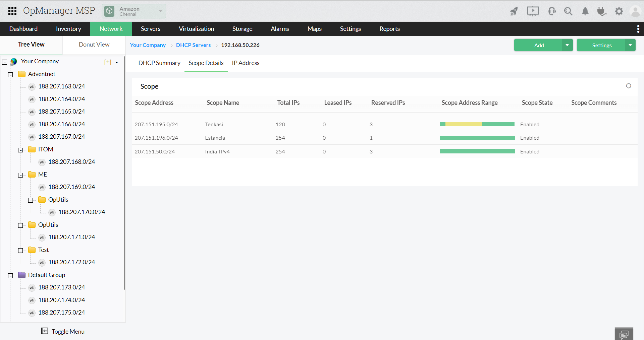Expand all tree nodes with [+]

click(x=108, y=62)
